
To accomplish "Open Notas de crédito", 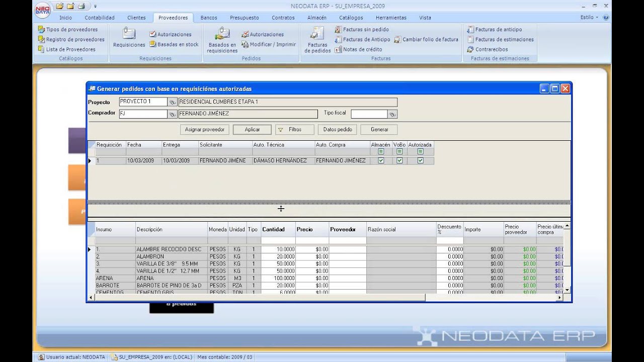I will (x=358, y=49).
